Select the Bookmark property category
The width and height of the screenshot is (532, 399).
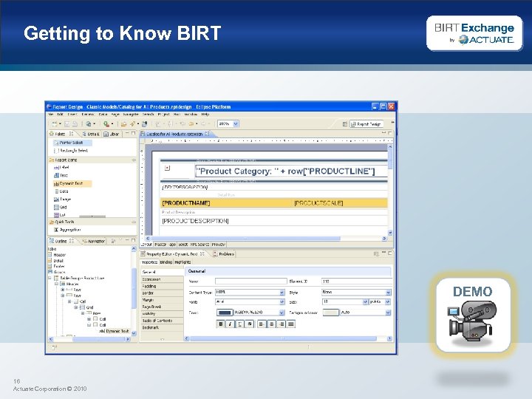(x=162, y=327)
